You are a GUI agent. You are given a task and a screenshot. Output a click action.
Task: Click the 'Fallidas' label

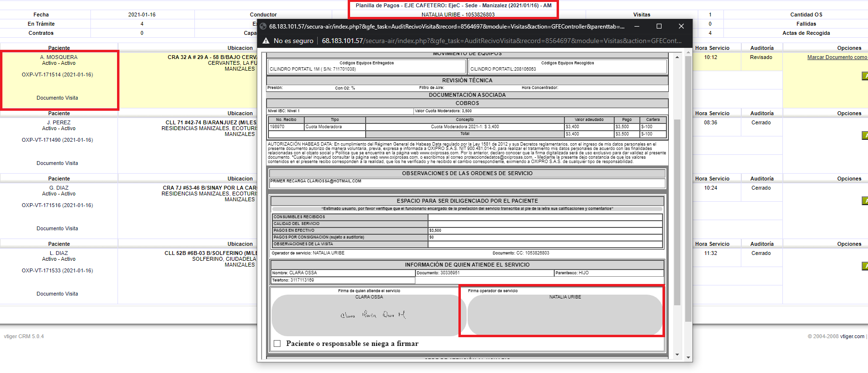[806, 24]
